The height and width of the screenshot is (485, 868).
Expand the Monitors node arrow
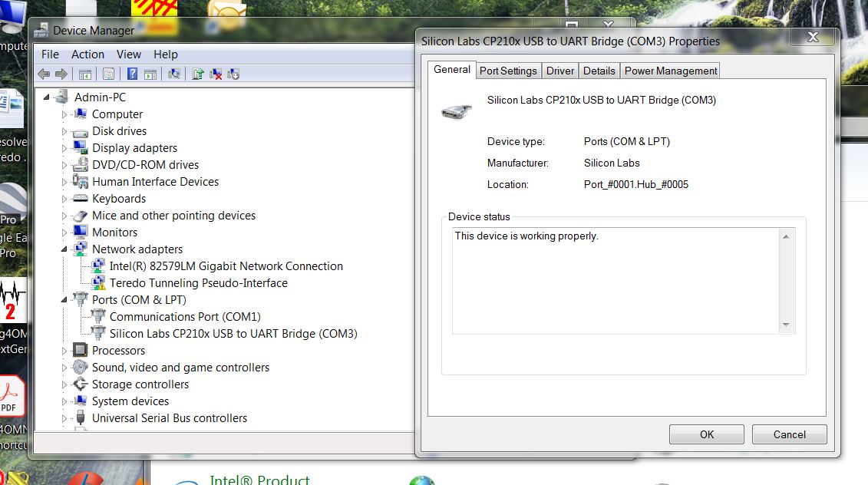coord(64,233)
